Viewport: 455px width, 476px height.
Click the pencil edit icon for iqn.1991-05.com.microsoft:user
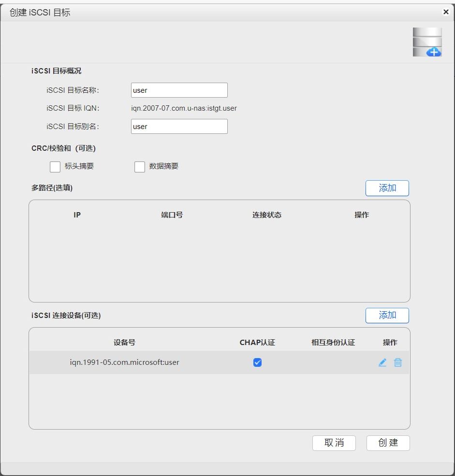(382, 362)
